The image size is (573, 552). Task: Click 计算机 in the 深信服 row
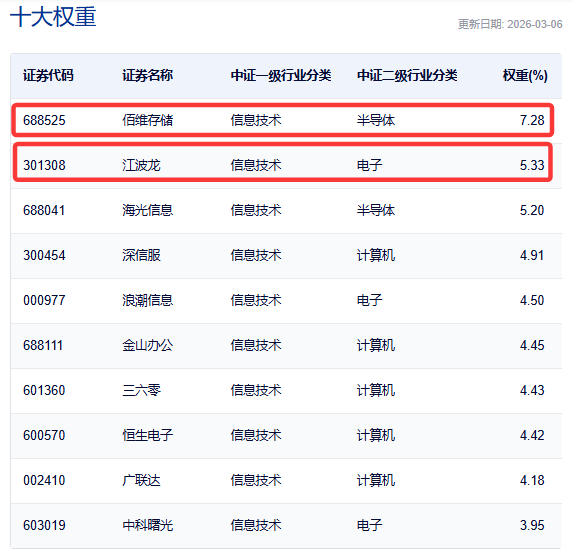376,255
